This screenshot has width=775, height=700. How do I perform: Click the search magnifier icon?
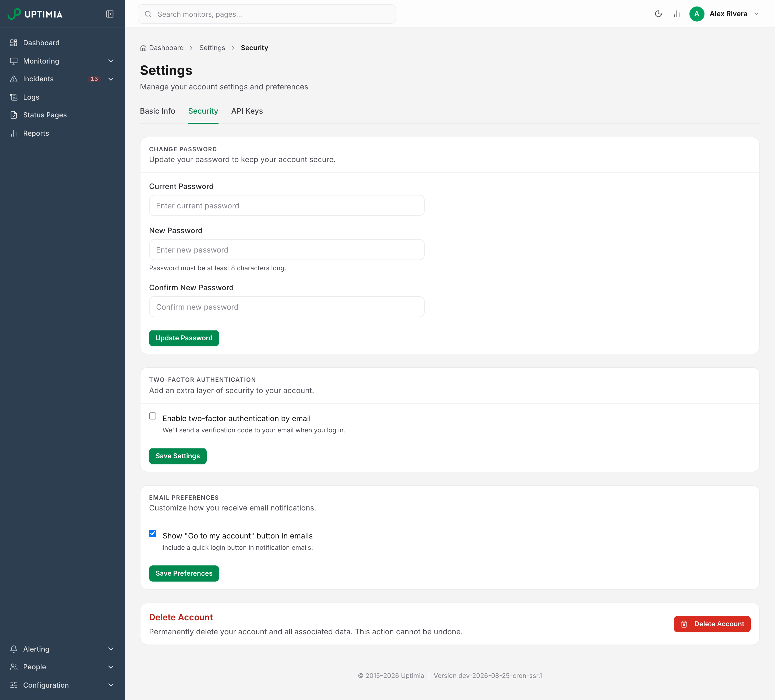148,14
